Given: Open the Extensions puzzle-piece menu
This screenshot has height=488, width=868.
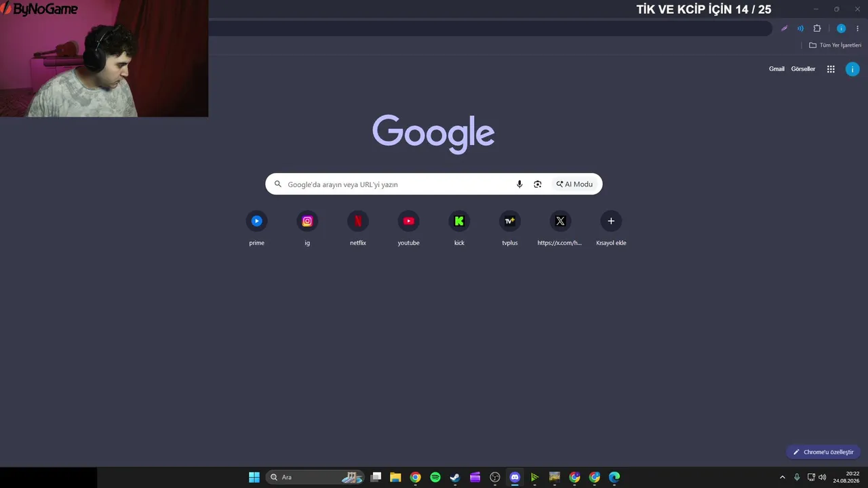Looking at the screenshot, I should (x=817, y=28).
